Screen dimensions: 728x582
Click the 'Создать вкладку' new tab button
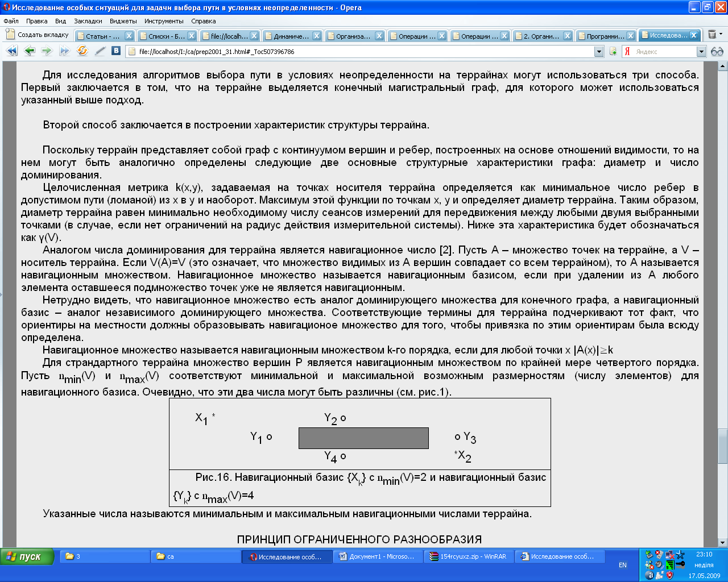pos(38,35)
